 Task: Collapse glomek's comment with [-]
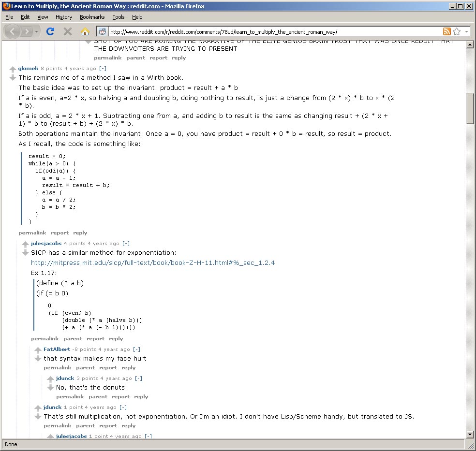pos(103,69)
